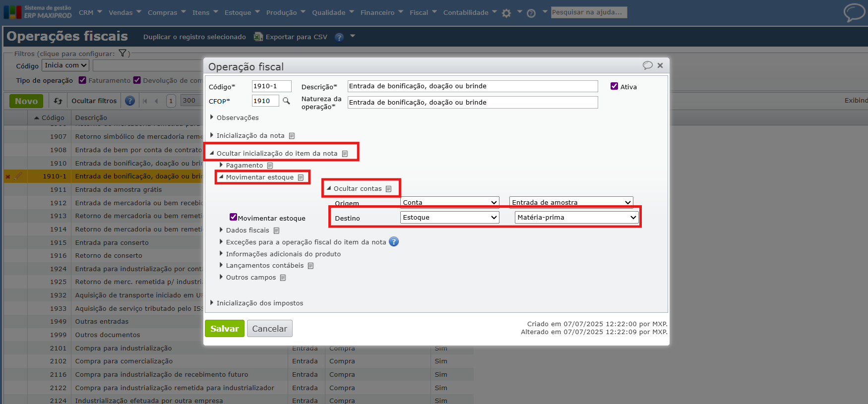Open the Estoque menu
868x404 pixels.
242,12
